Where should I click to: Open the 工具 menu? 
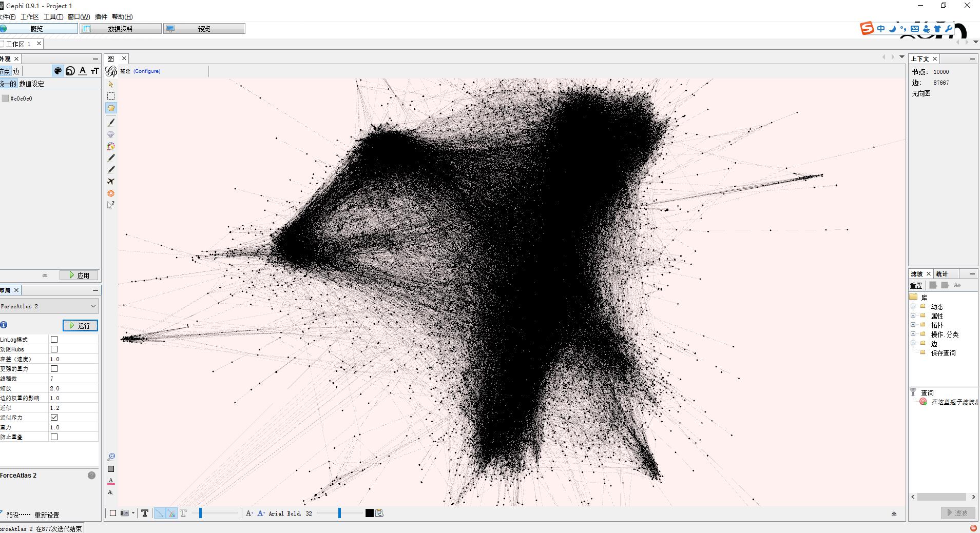point(53,17)
